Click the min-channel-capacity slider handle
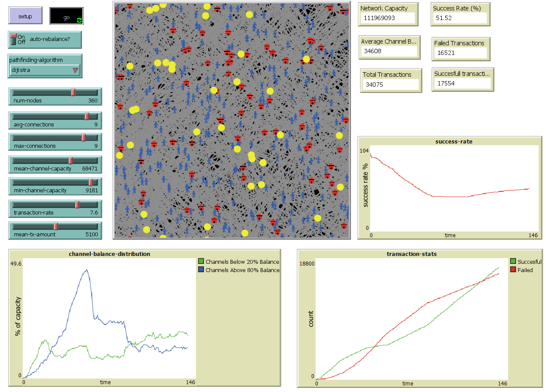Image resolution: width=546 pixels, height=392 pixels. point(91,183)
